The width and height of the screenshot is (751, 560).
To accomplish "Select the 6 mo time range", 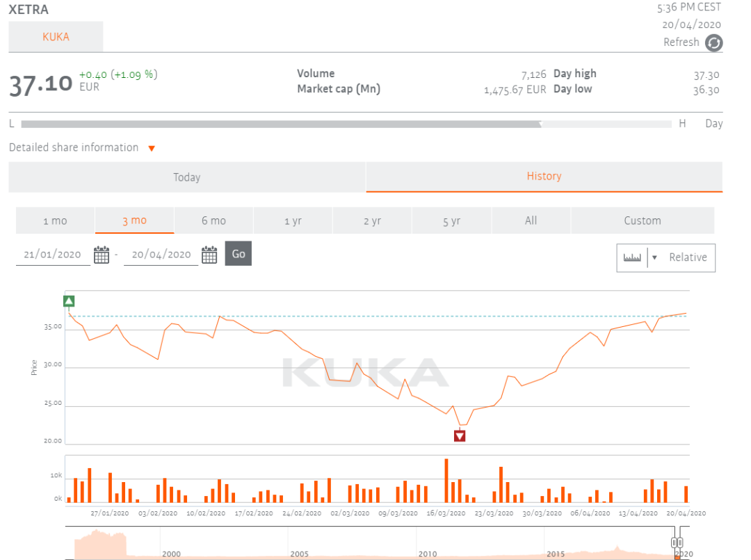I will click(x=213, y=221).
